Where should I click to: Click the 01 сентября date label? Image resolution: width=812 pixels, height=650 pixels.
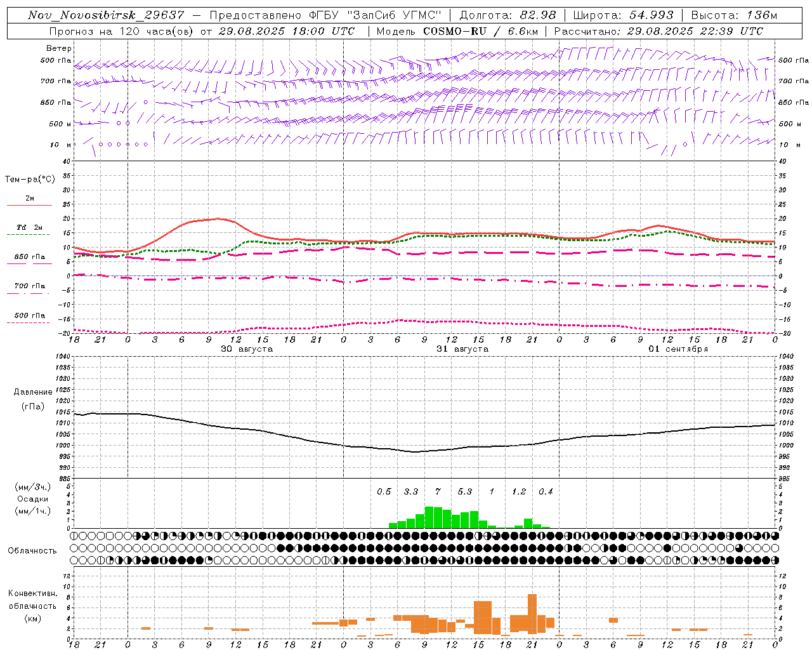pyautogui.click(x=678, y=349)
